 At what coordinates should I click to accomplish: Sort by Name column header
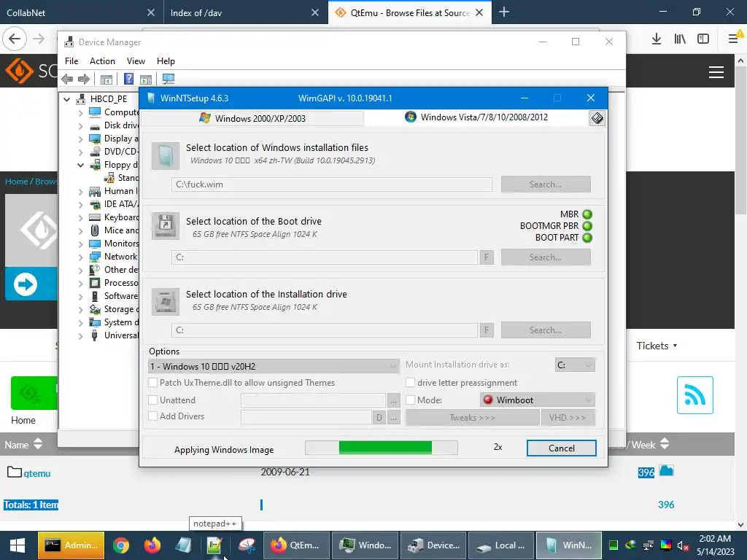(x=23, y=445)
